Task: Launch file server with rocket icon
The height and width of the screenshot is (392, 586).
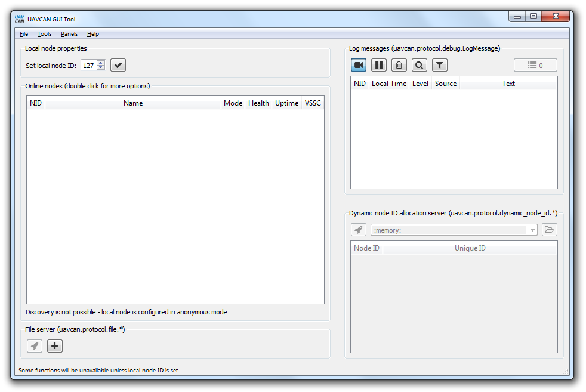Action: 35,346
